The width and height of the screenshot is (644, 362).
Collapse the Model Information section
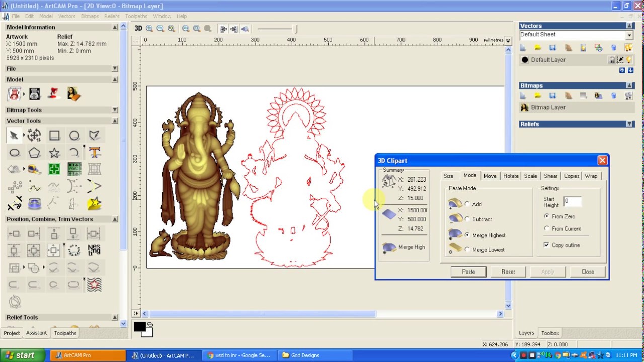click(x=115, y=27)
